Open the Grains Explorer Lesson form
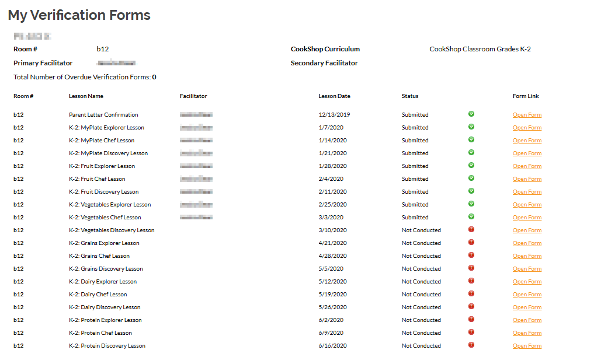 527,243
